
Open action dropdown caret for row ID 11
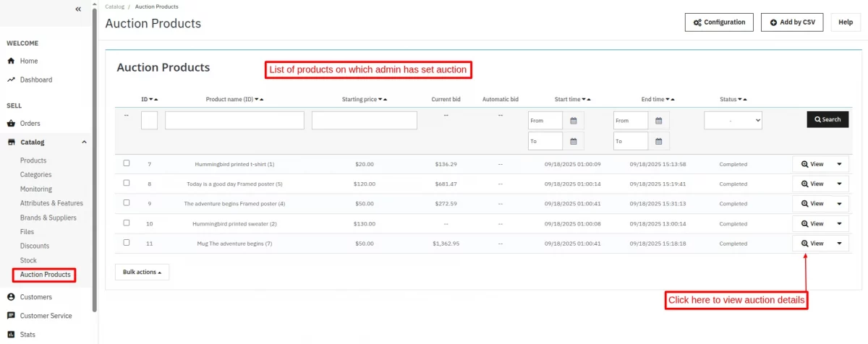pyautogui.click(x=839, y=244)
